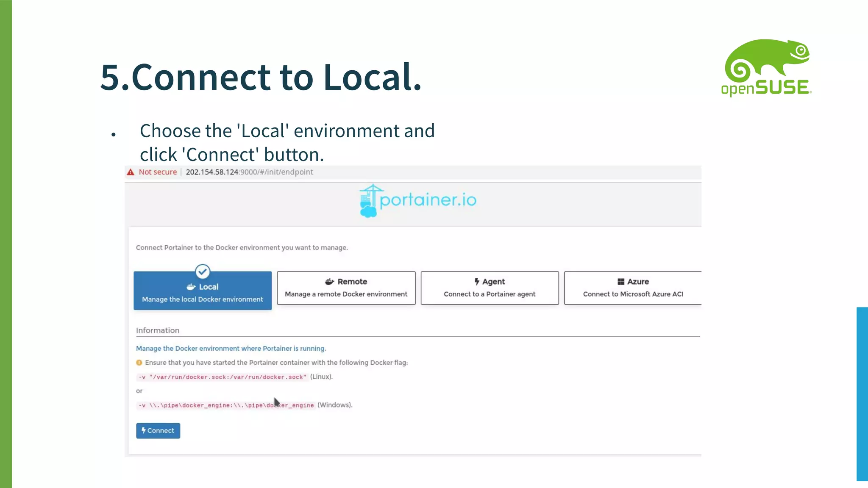Click the portainer.io logo
The height and width of the screenshot is (488, 868).
tap(418, 201)
